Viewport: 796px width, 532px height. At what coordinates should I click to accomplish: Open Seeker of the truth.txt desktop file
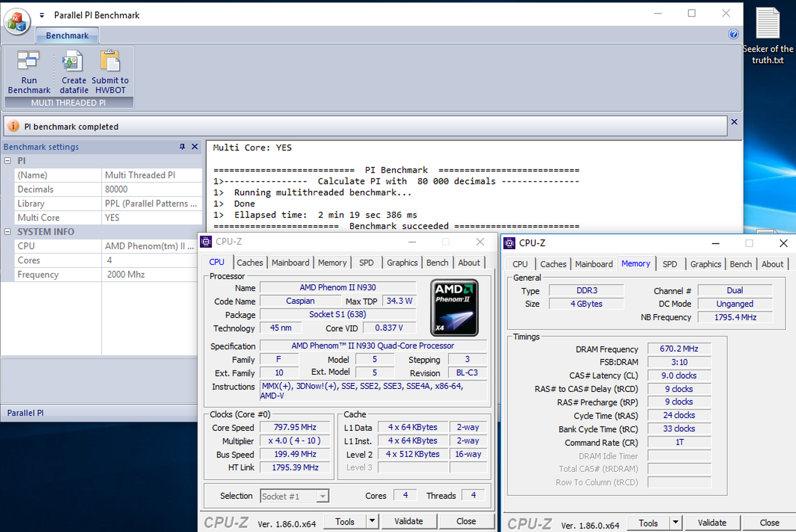click(768, 35)
